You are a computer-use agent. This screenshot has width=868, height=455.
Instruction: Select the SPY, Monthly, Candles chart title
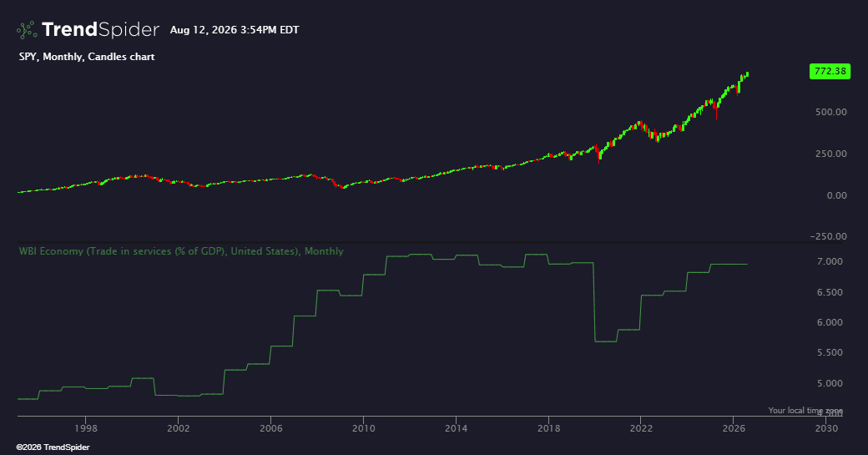coord(87,57)
